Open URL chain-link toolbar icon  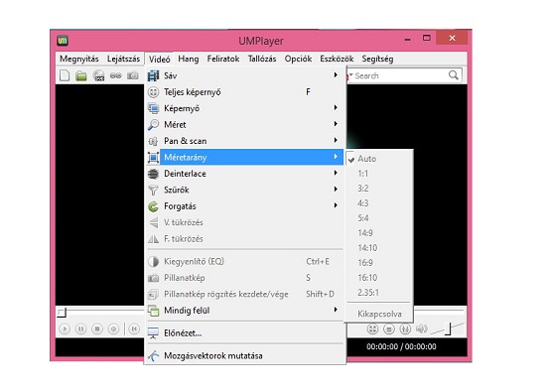(x=115, y=75)
